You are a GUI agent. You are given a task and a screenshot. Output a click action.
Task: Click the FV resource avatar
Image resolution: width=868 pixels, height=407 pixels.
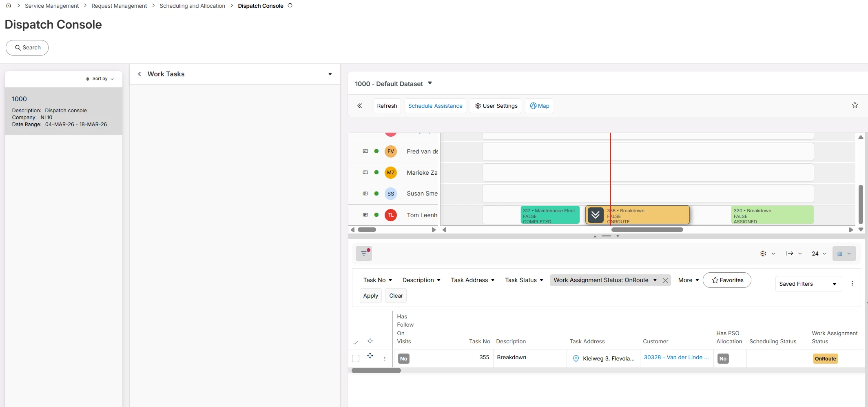391,151
